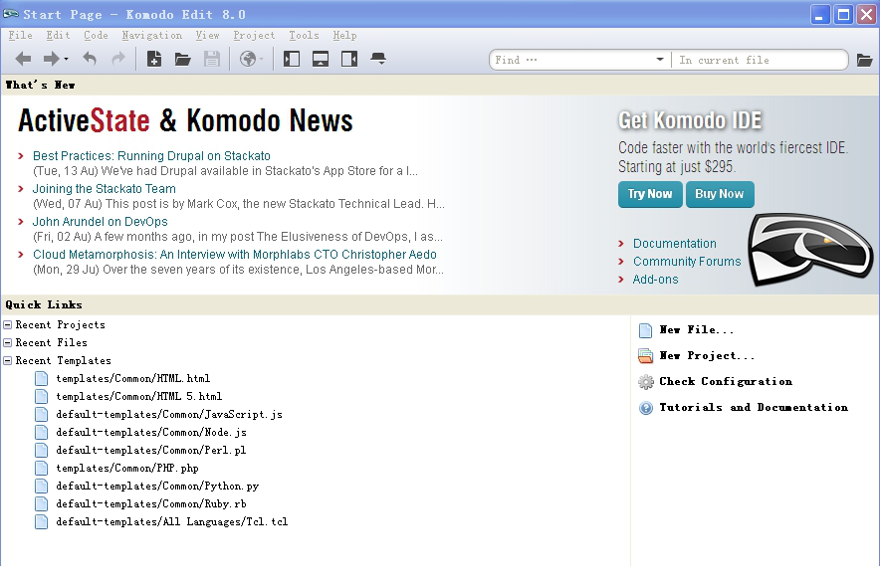Click New Project... quick link
Viewport: 880px width, 588px height.
[707, 356]
